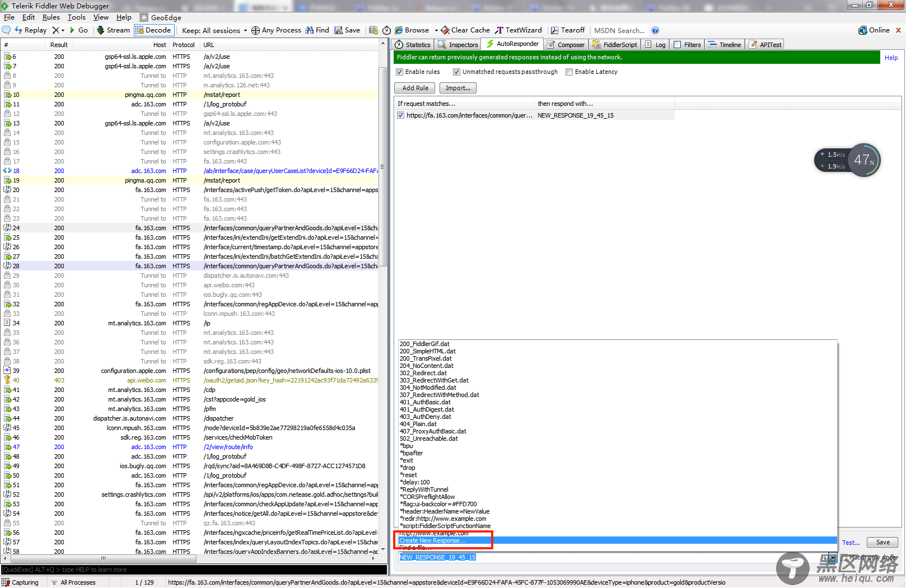Click the Test... link
The width and height of the screenshot is (906, 588).
(851, 543)
